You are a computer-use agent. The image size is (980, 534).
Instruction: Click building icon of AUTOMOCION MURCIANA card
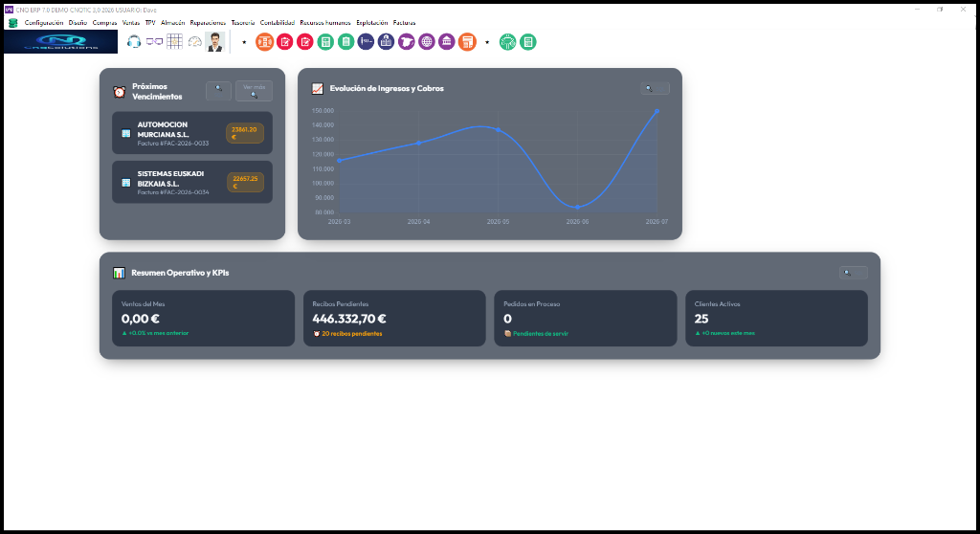tap(125, 133)
